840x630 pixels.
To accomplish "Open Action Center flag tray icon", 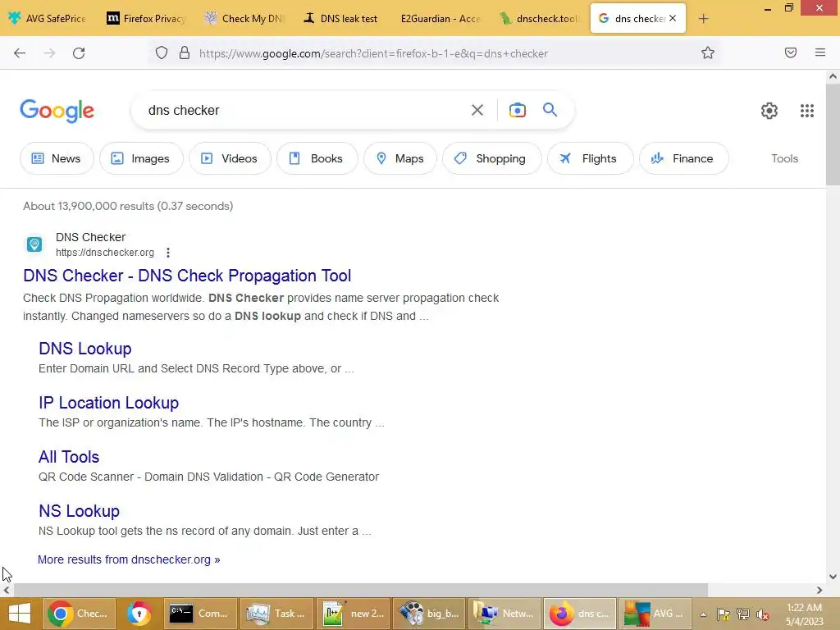I will (724, 614).
